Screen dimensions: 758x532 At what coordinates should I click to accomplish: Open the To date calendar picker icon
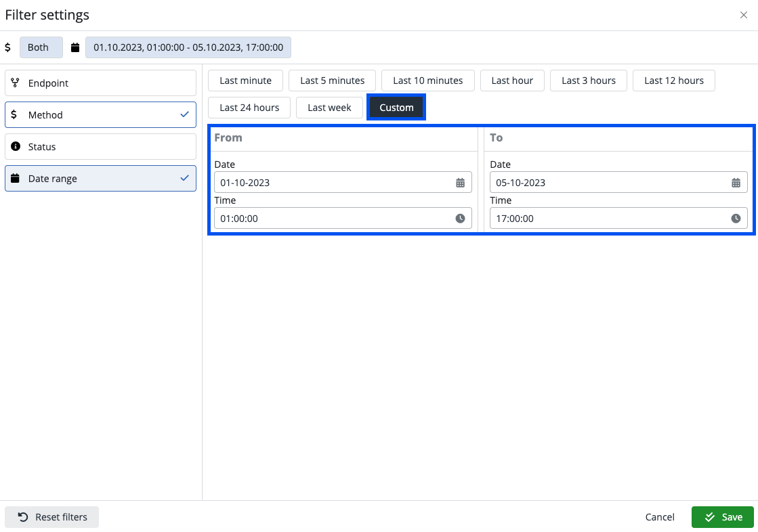tap(736, 182)
